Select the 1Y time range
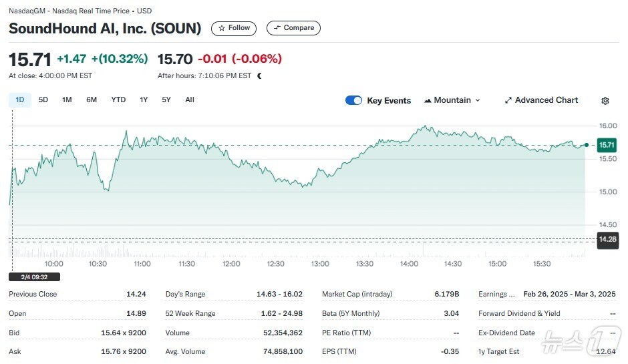 click(144, 100)
